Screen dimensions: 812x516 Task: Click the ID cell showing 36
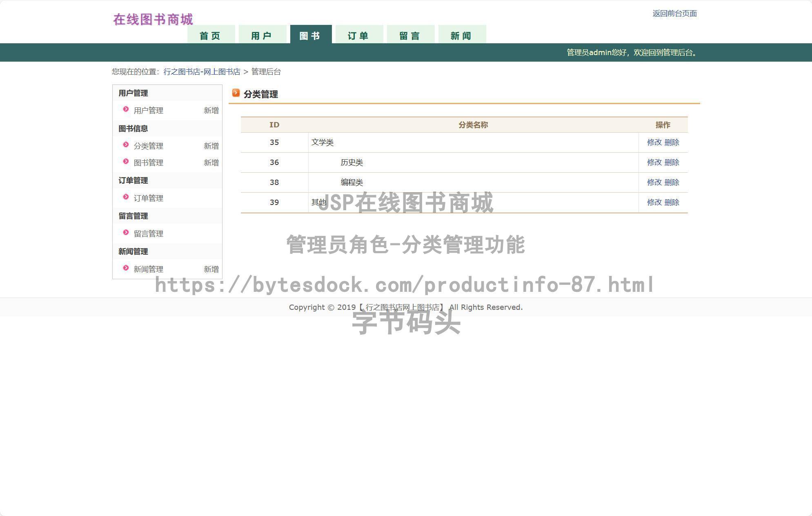pyautogui.click(x=274, y=162)
